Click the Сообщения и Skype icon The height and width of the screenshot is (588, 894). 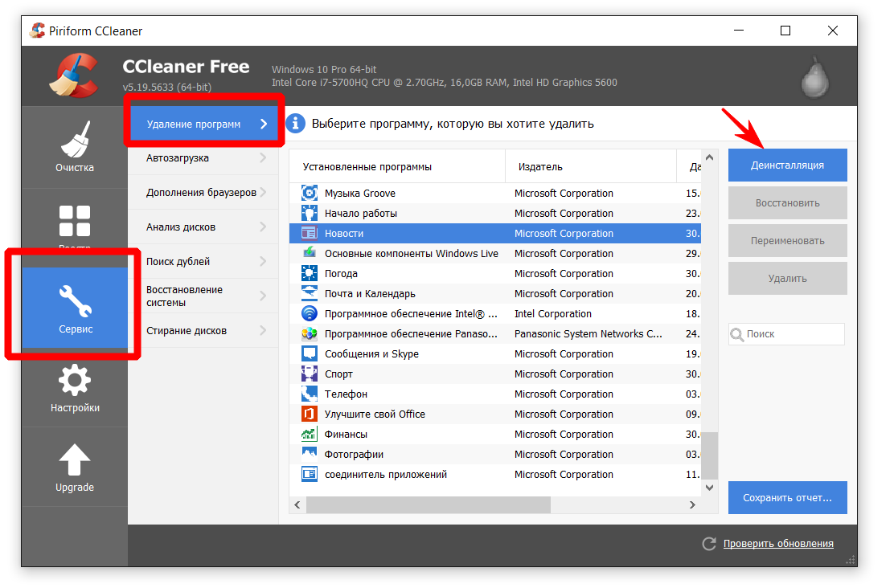point(310,354)
